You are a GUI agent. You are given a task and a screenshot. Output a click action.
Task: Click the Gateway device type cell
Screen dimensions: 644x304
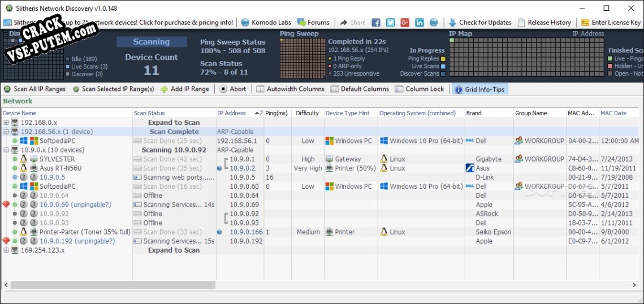tap(351, 159)
